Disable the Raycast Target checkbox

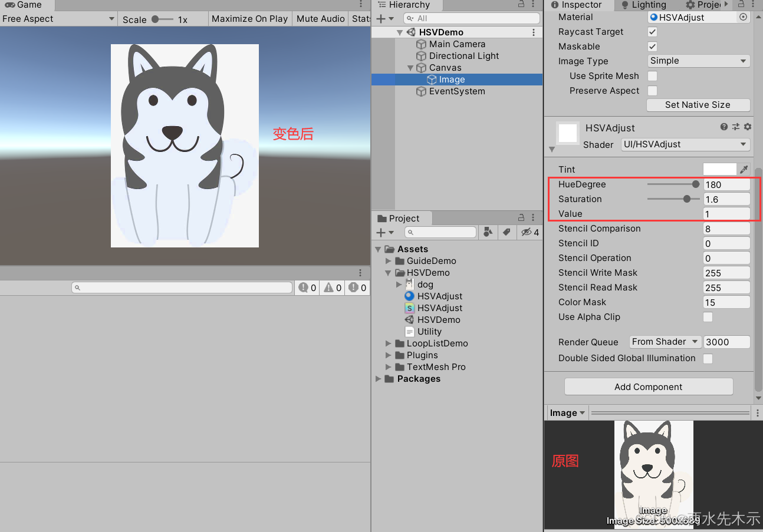pyautogui.click(x=651, y=31)
